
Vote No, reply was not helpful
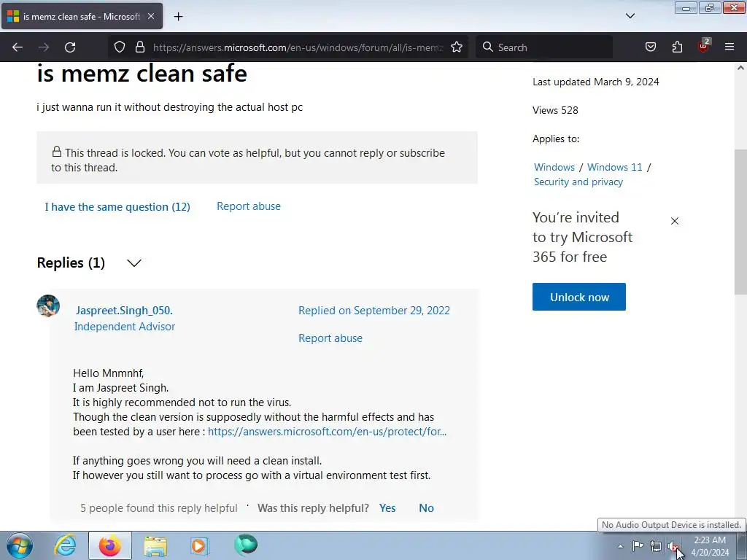tap(426, 508)
